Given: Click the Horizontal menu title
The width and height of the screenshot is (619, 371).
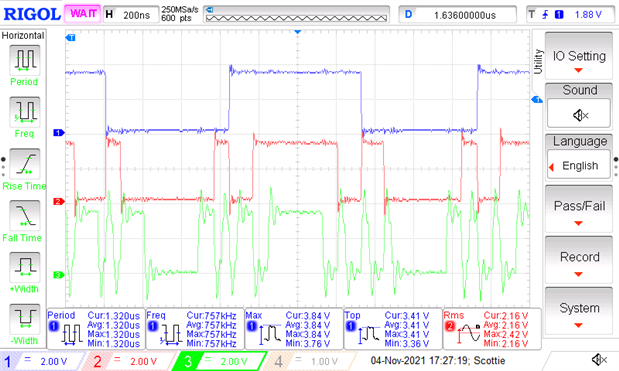Looking at the screenshot, I should [23, 36].
